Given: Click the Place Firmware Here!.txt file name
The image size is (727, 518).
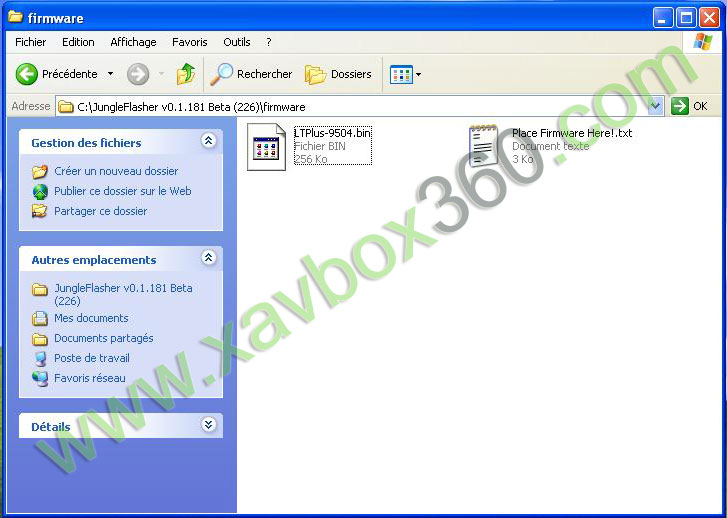Looking at the screenshot, I should (x=572, y=133).
